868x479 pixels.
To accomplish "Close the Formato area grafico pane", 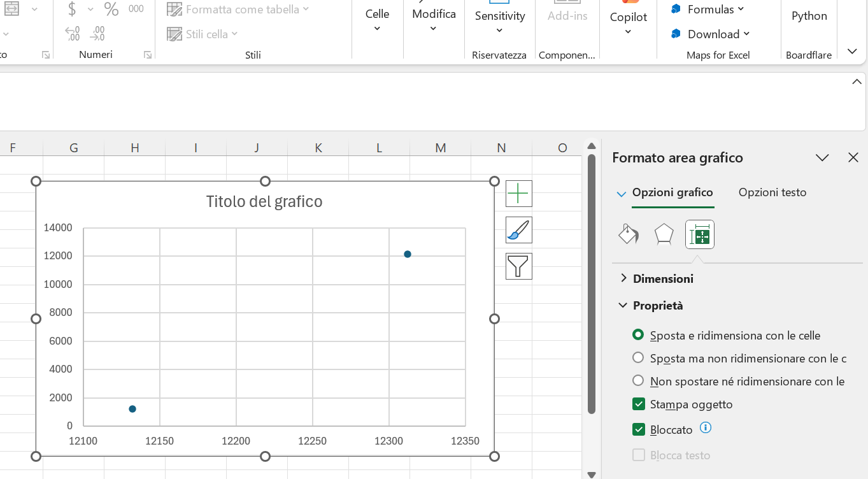I will tap(853, 157).
